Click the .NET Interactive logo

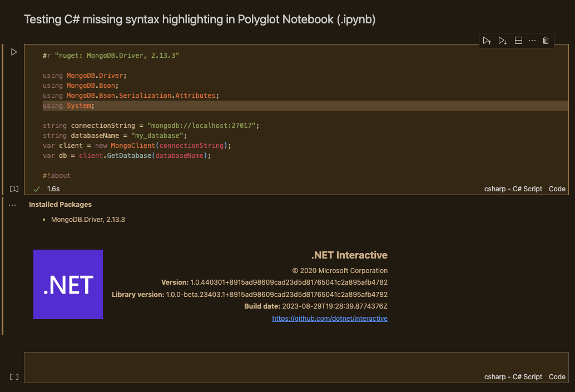click(68, 285)
